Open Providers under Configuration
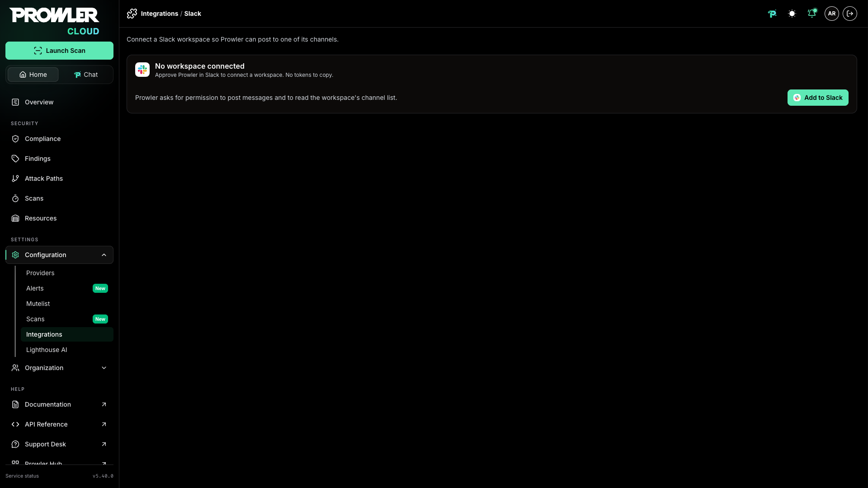This screenshot has height=488, width=868. pyautogui.click(x=67, y=273)
